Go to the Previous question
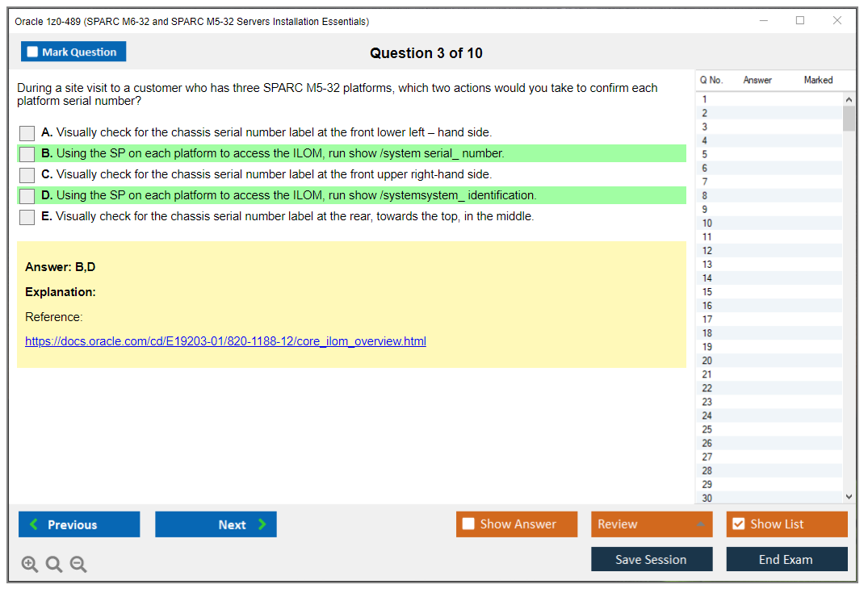This screenshot has height=593, width=868. point(79,524)
